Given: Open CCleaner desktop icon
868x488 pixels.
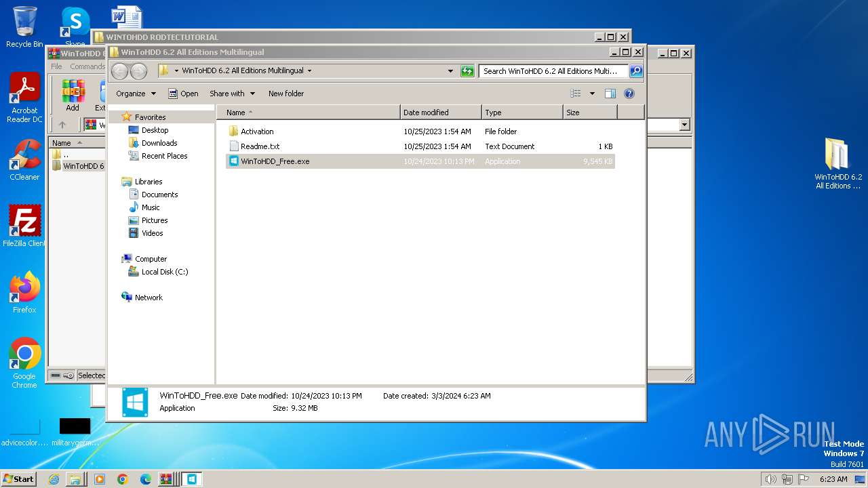Looking at the screenshot, I should (24, 160).
